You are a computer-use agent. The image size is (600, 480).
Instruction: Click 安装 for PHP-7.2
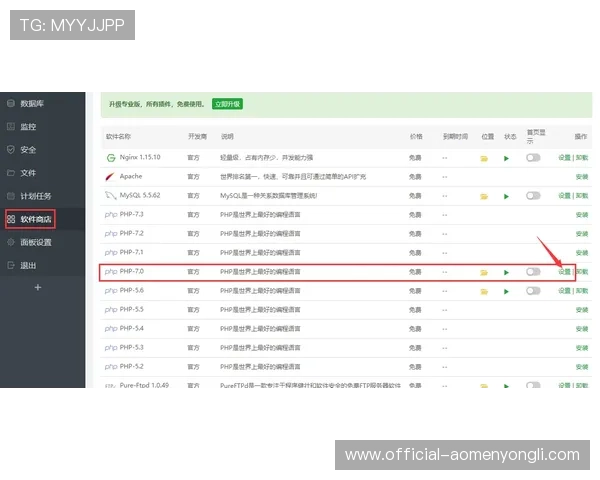point(582,234)
